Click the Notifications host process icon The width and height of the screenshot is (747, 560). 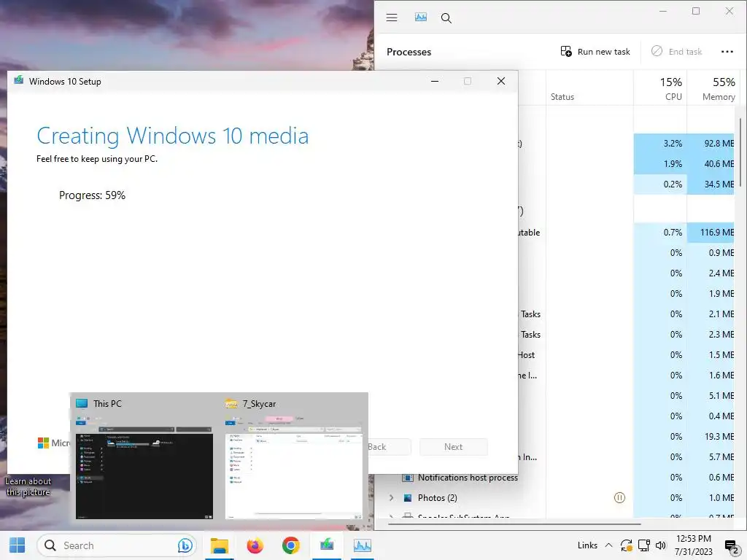pos(407,478)
